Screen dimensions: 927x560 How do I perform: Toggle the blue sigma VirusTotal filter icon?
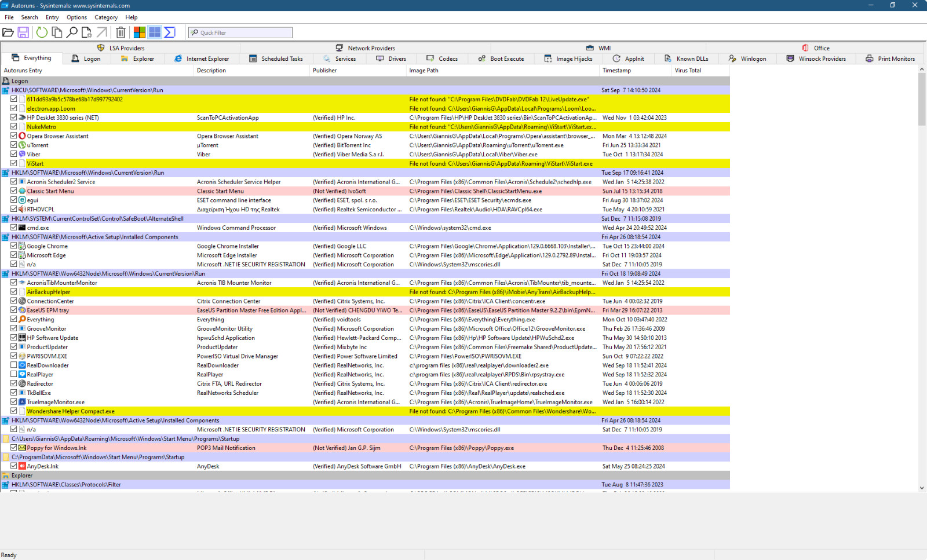coord(170,32)
